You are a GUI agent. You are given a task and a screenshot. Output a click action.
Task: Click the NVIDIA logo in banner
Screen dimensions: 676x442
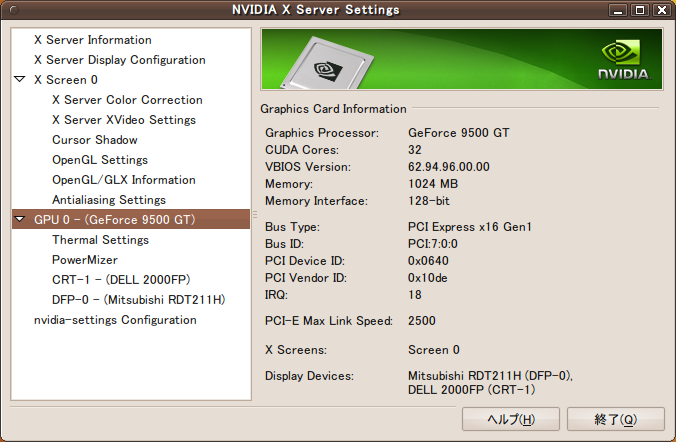click(622, 60)
